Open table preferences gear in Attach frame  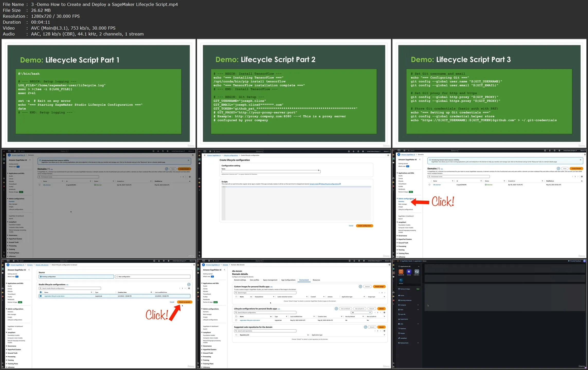click(x=189, y=288)
